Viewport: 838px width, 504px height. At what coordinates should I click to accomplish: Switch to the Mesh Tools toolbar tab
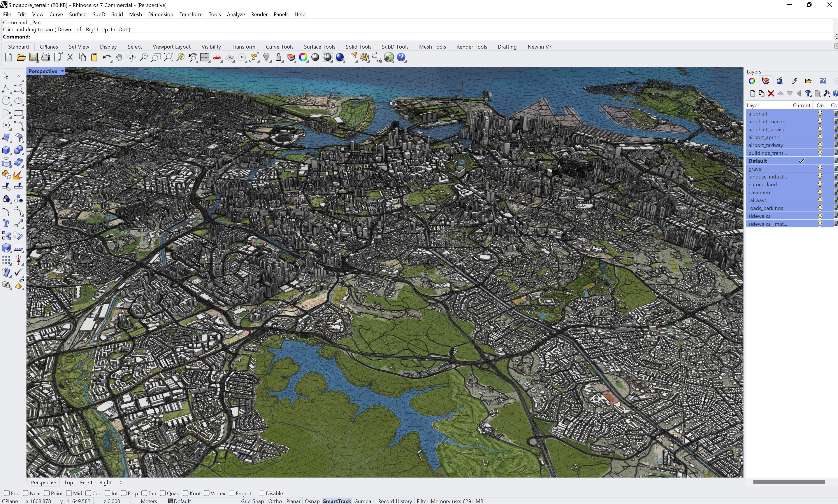(x=432, y=47)
